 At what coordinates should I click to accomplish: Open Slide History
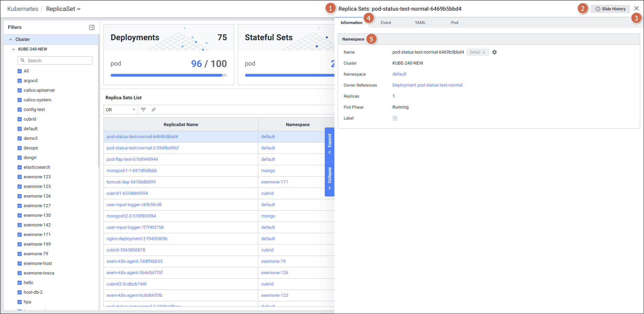610,9
